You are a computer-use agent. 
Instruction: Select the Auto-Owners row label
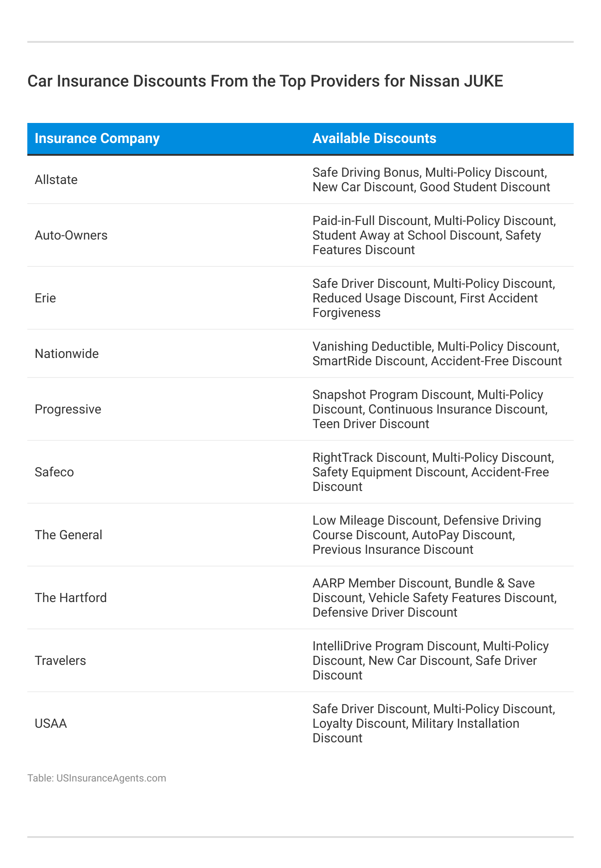click(71, 235)
